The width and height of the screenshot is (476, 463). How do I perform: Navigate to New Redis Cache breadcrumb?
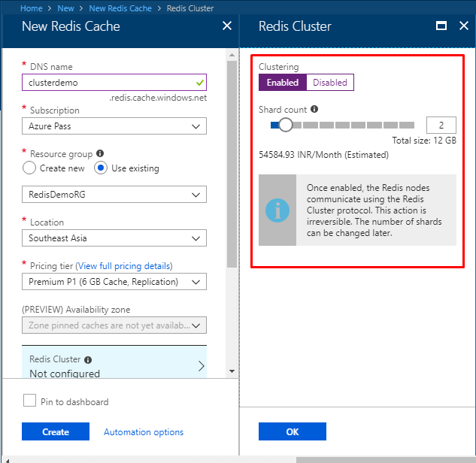(120, 8)
